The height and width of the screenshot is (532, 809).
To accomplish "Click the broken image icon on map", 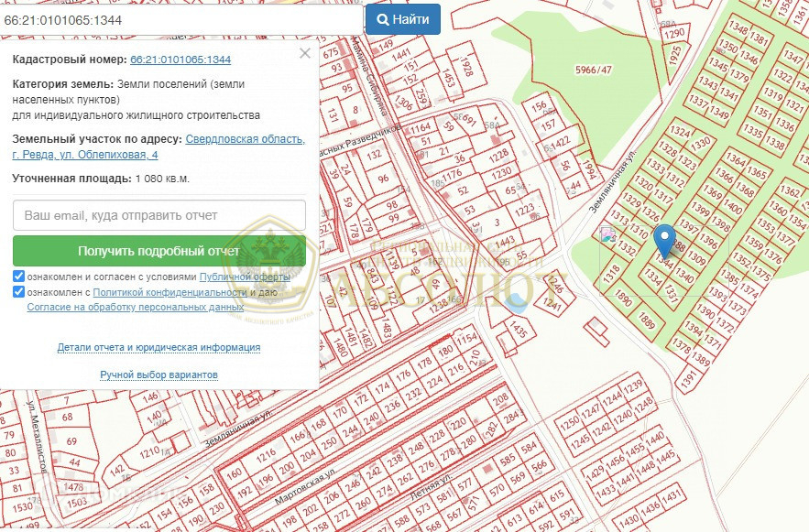I will 608,235.
